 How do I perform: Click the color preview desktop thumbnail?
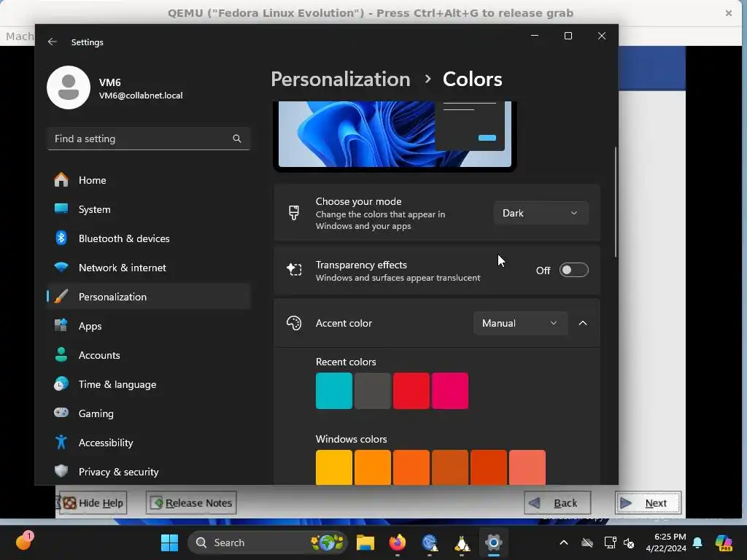click(x=395, y=135)
